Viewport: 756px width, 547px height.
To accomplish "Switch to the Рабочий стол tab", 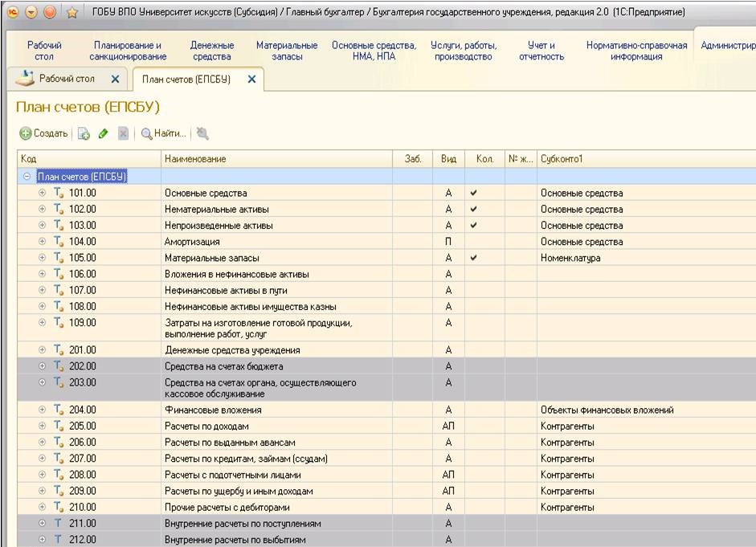I will pyautogui.click(x=66, y=80).
